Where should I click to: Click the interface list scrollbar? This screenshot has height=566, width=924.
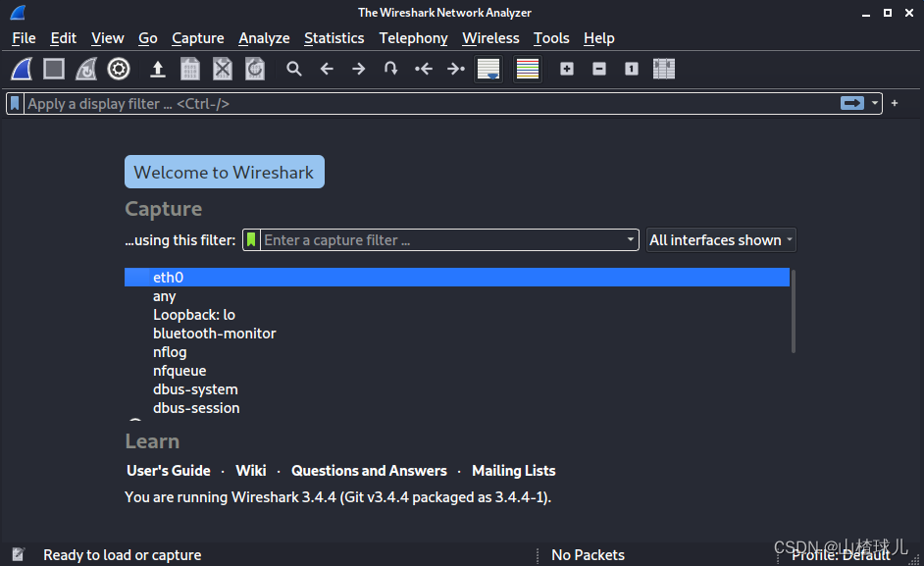[x=794, y=311]
